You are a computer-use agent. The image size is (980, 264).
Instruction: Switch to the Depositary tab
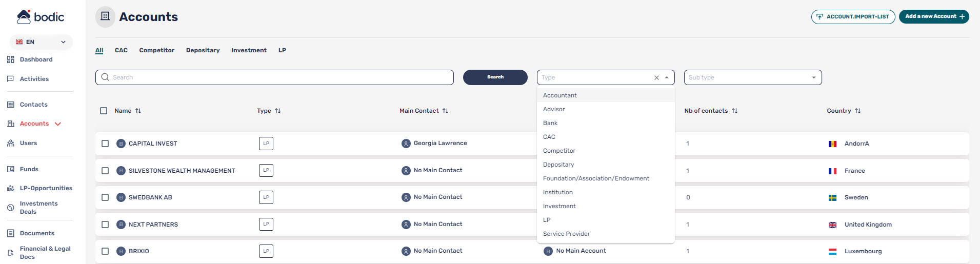(x=203, y=50)
